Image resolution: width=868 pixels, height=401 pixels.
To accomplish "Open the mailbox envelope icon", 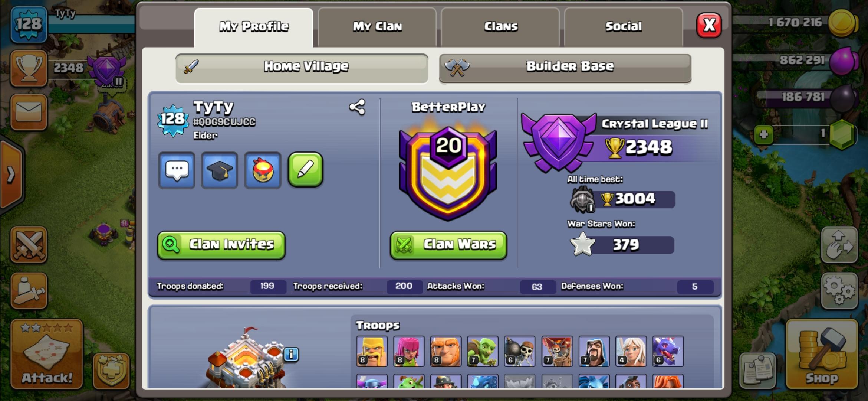I will 29,112.
